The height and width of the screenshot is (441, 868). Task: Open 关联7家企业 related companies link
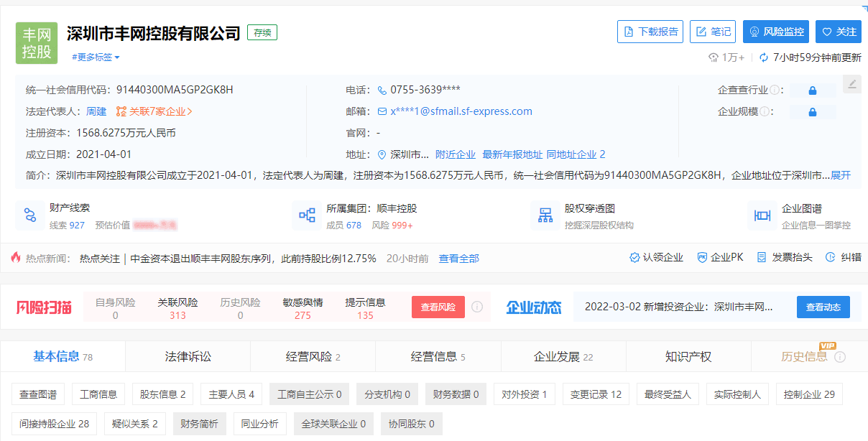tap(154, 112)
